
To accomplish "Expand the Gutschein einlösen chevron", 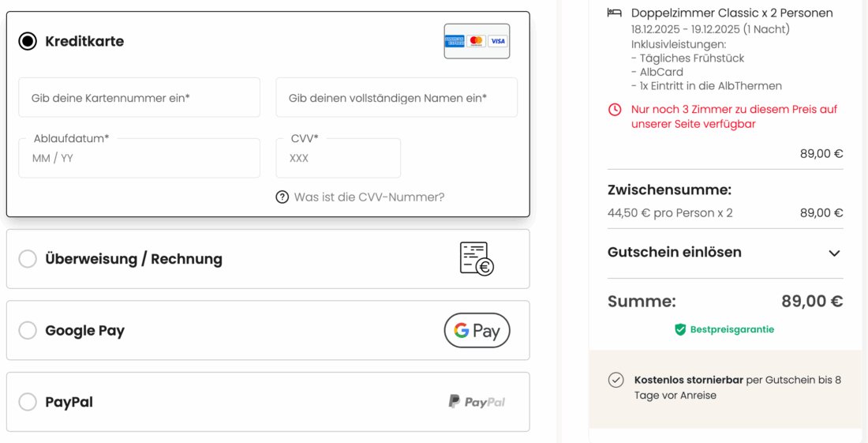I will [834, 253].
